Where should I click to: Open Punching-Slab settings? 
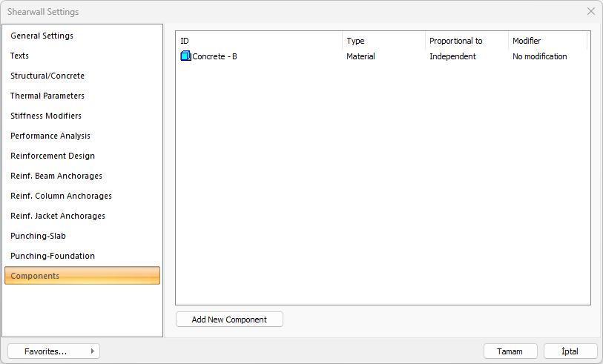click(39, 236)
